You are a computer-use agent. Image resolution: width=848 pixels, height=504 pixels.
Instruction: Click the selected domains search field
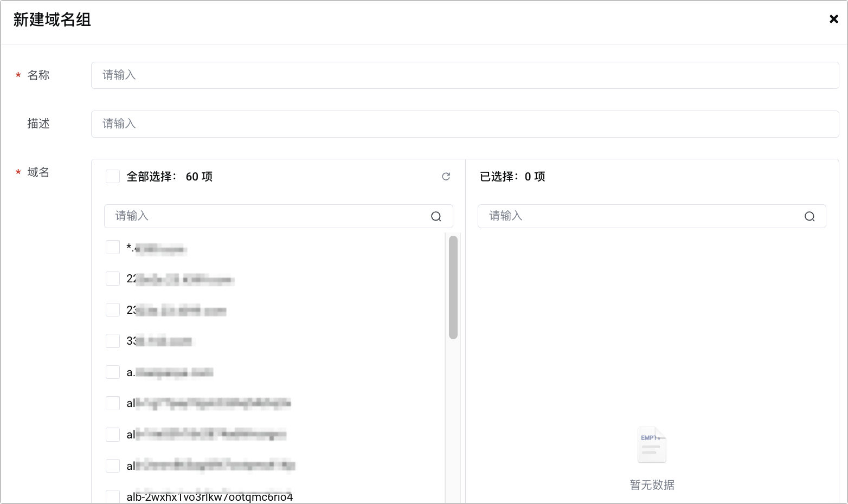coord(652,216)
